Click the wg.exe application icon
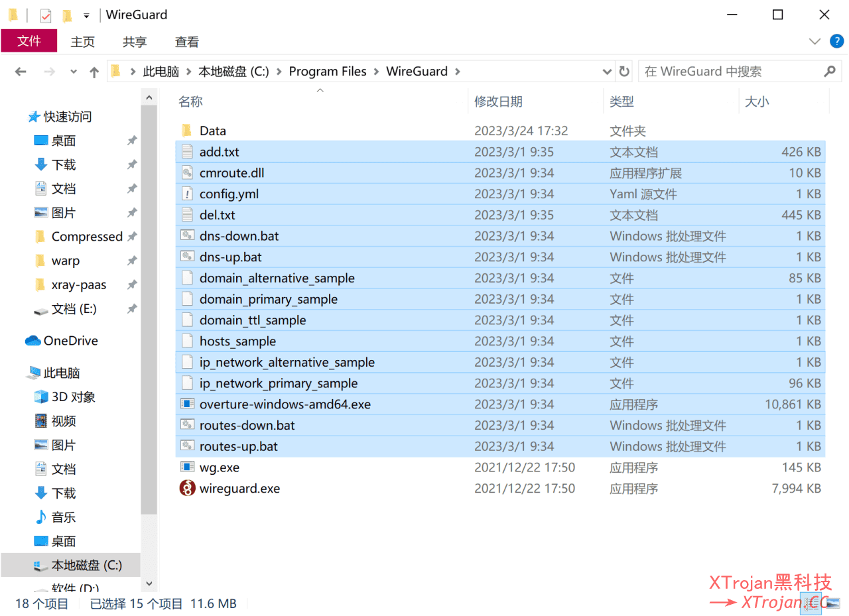This screenshot has height=616, width=849. [x=187, y=467]
